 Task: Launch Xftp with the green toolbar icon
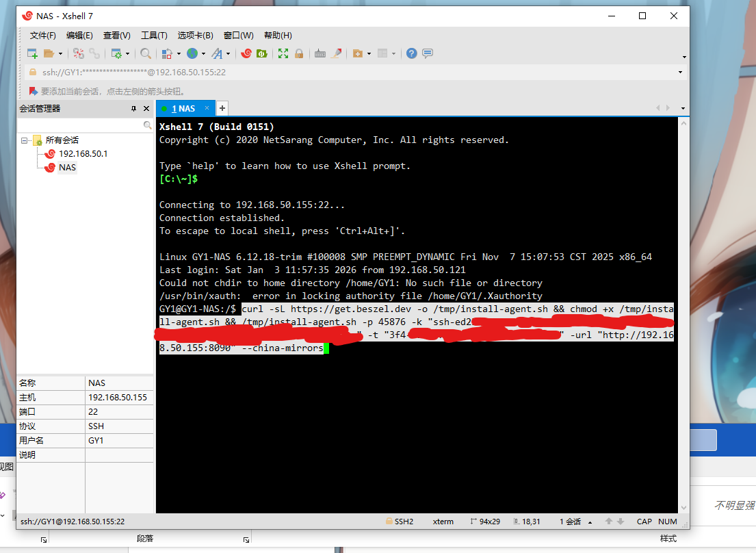point(261,53)
